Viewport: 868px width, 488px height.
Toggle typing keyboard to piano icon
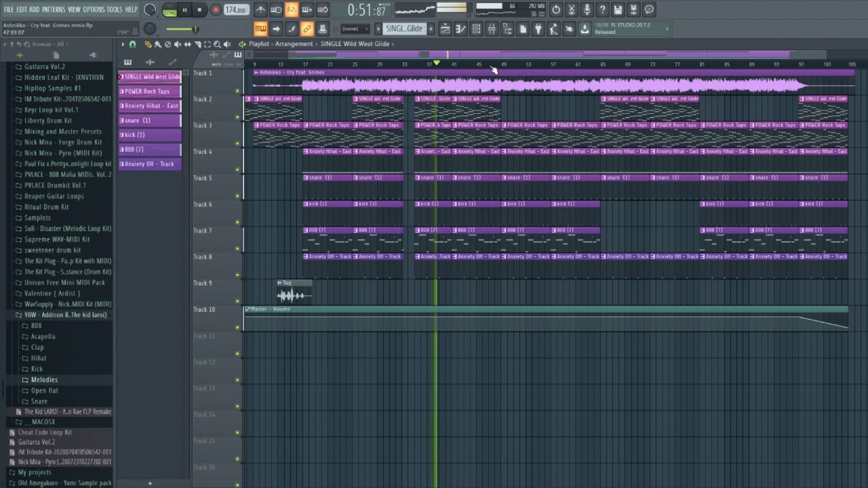(260, 28)
